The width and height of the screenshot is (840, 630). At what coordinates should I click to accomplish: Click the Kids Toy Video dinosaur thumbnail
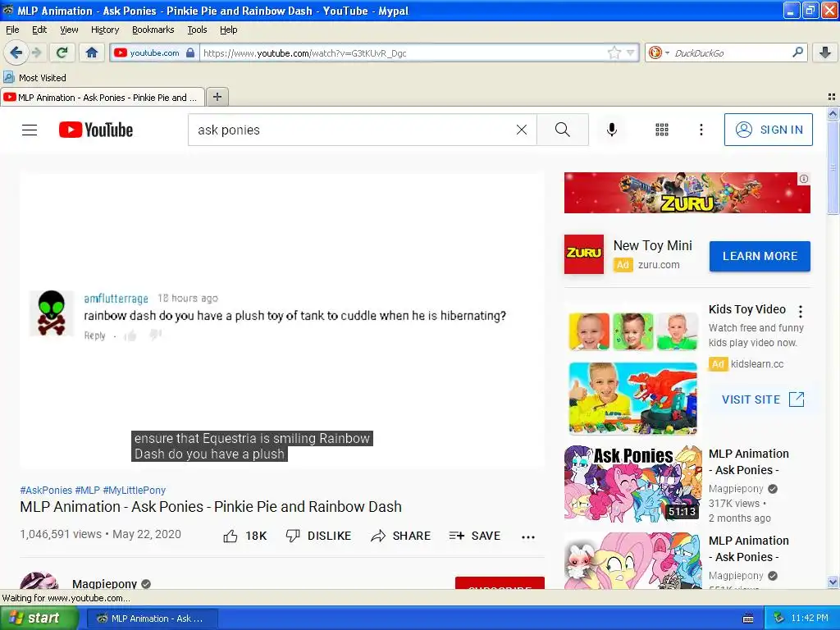tap(632, 398)
